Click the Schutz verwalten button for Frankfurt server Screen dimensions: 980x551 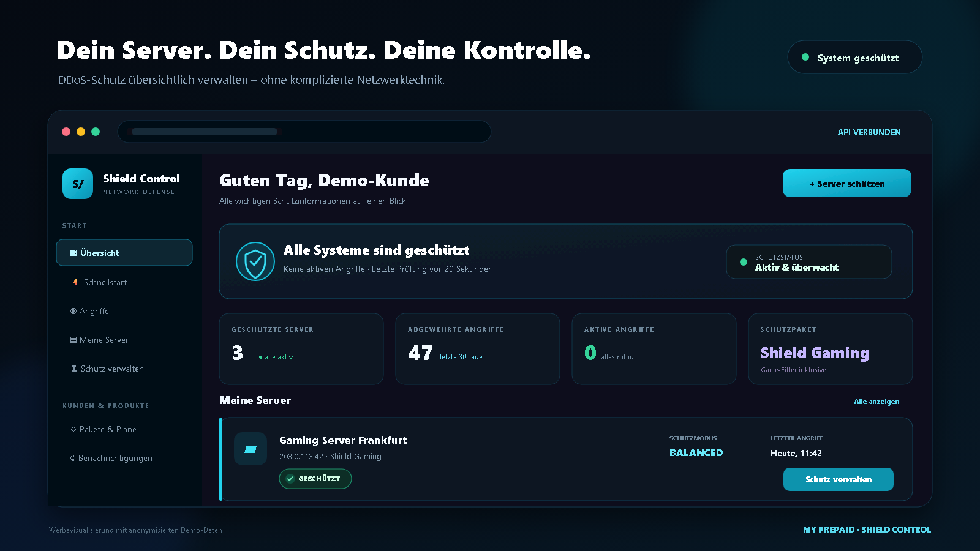click(x=839, y=479)
